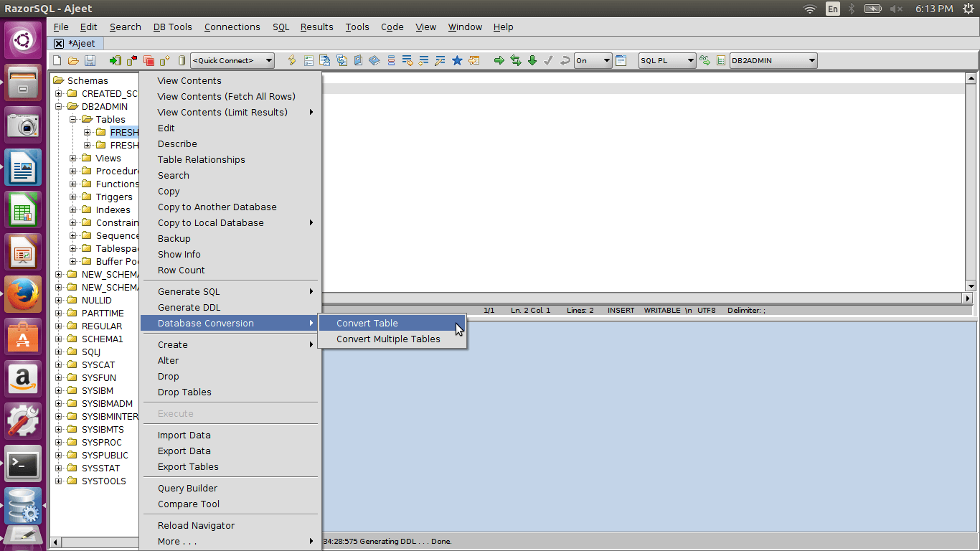Save with the floppy disk toolbar icon
The image size is (980, 551).
(x=90, y=60)
